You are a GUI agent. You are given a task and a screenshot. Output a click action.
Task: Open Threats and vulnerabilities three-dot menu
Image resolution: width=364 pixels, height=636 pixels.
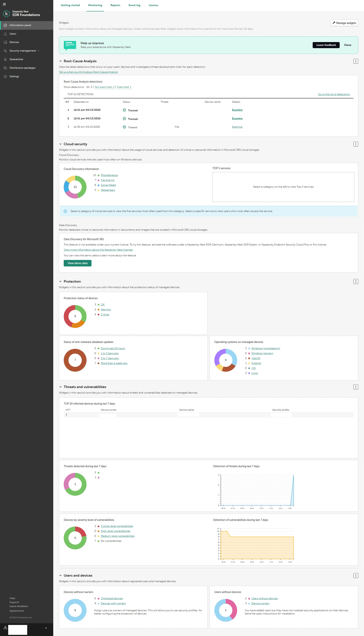coord(355,387)
